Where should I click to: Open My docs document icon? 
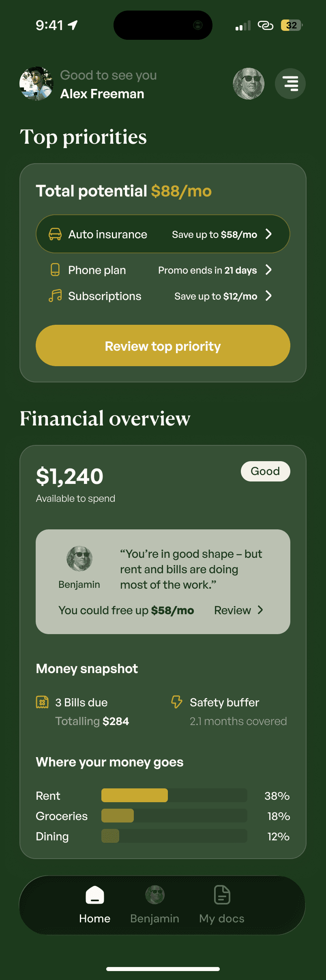point(222,894)
